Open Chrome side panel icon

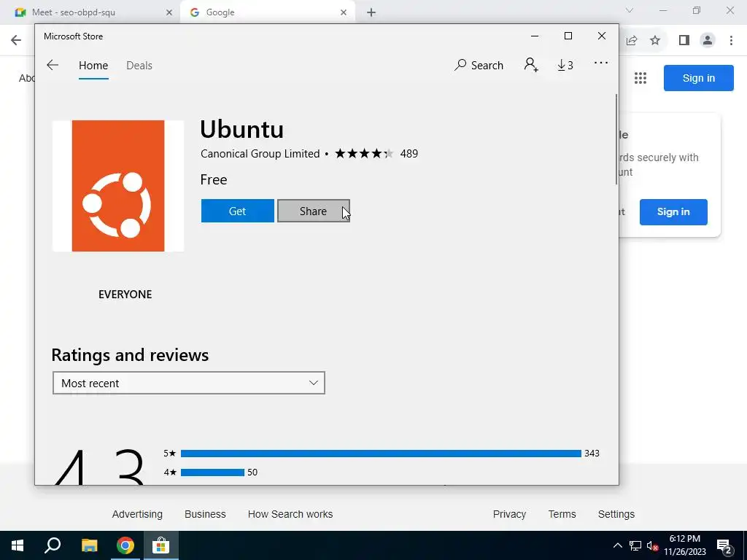tap(684, 41)
